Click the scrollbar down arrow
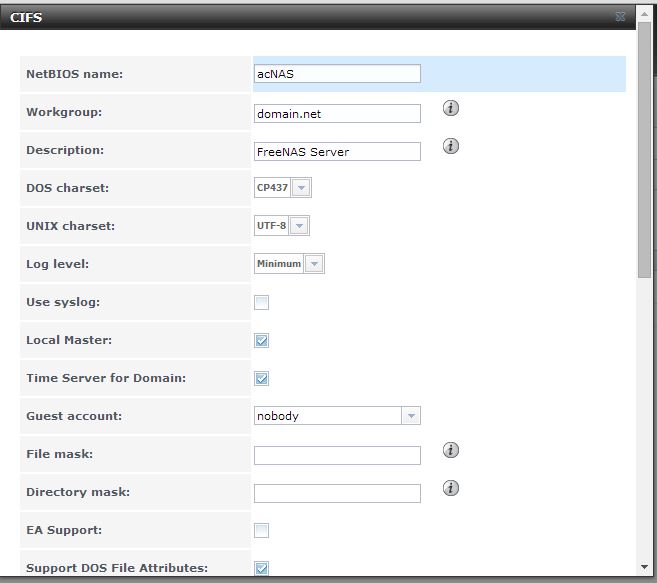 (x=644, y=567)
